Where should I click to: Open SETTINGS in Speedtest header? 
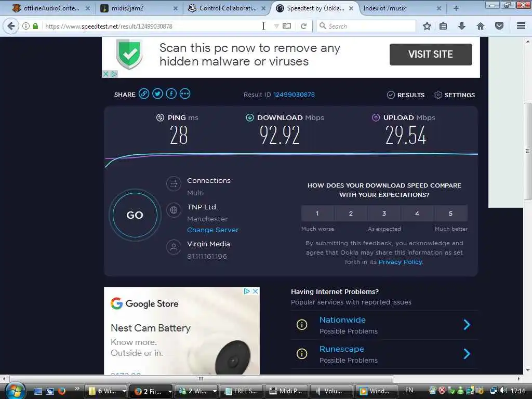pyautogui.click(x=455, y=95)
